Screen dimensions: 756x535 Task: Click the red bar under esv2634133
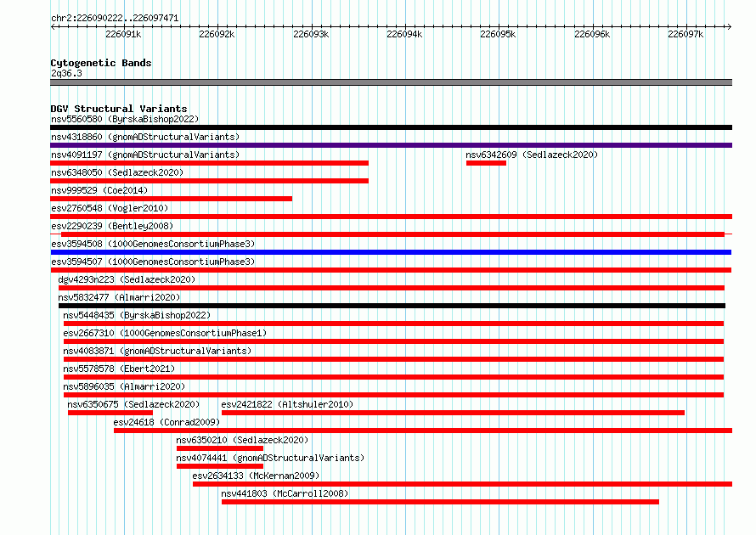[462, 484]
